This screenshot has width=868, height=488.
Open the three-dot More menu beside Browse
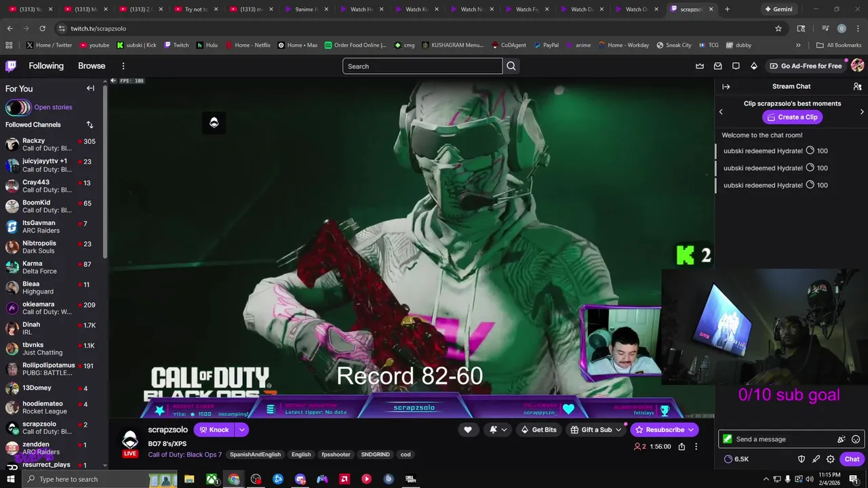123,66
